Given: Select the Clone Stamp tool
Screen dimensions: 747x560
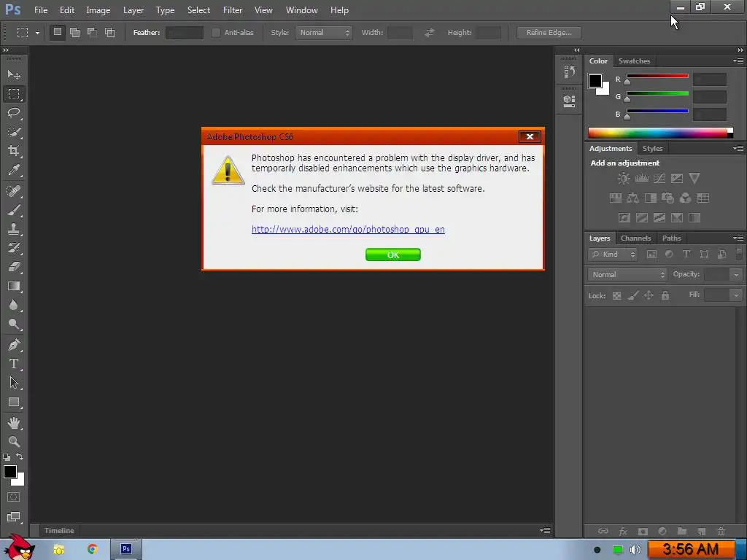Looking at the screenshot, I should click(x=14, y=229).
